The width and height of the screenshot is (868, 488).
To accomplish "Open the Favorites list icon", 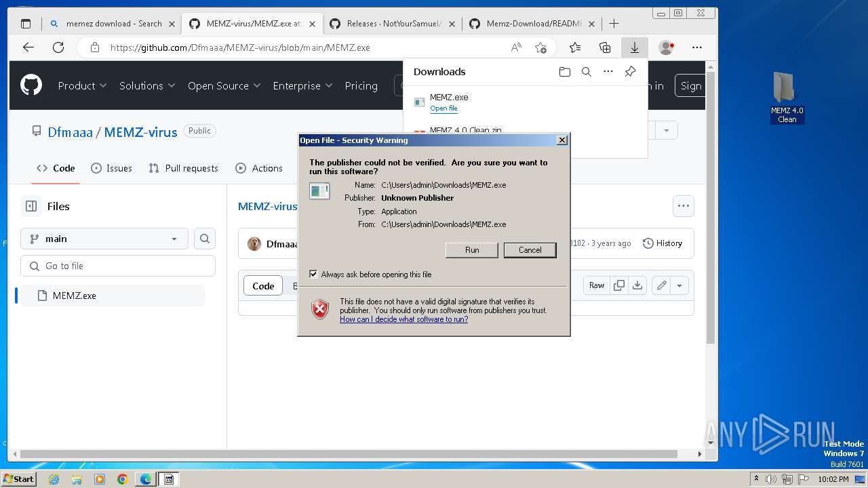I will point(575,47).
